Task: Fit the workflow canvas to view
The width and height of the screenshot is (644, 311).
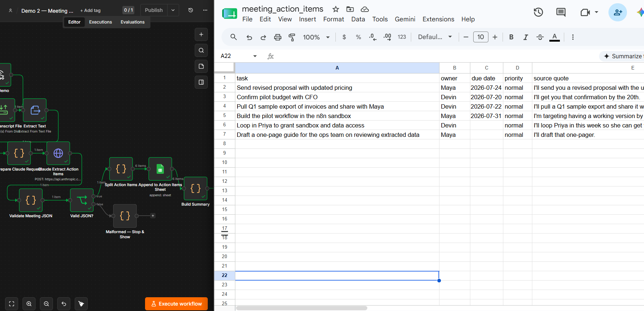Action: tap(12, 304)
